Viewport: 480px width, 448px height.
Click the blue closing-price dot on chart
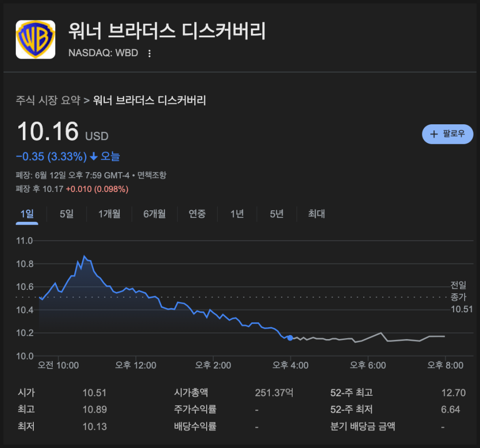290,338
